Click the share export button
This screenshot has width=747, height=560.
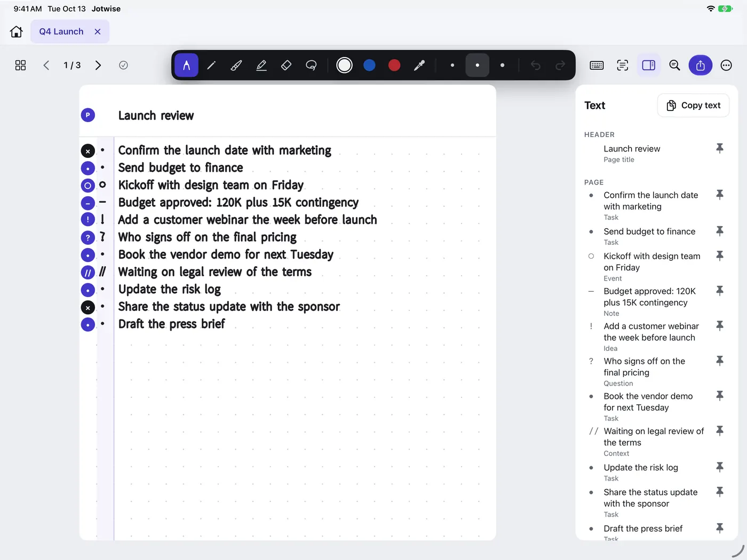[x=701, y=65]
